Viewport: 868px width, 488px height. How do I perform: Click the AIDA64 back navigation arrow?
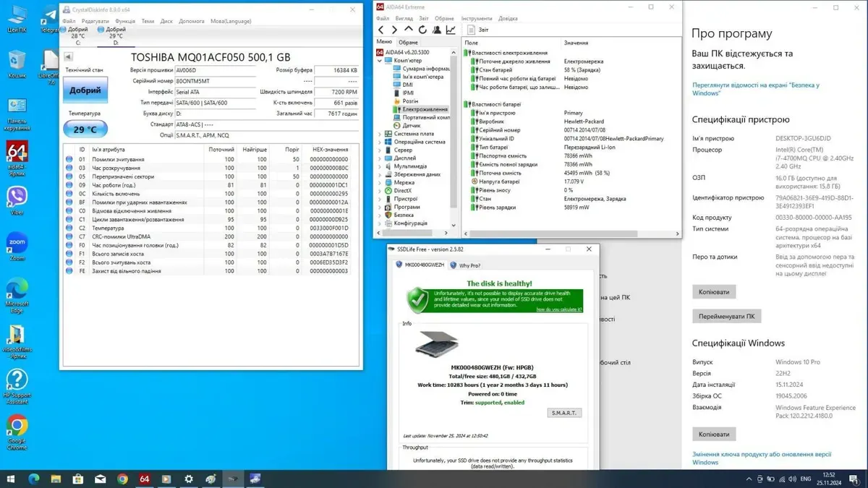pos(381,30)
